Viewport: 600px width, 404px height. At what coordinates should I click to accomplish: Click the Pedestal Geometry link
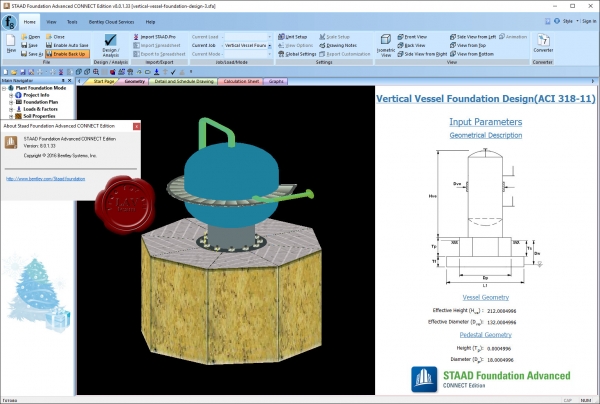click(x=486, y=335)
